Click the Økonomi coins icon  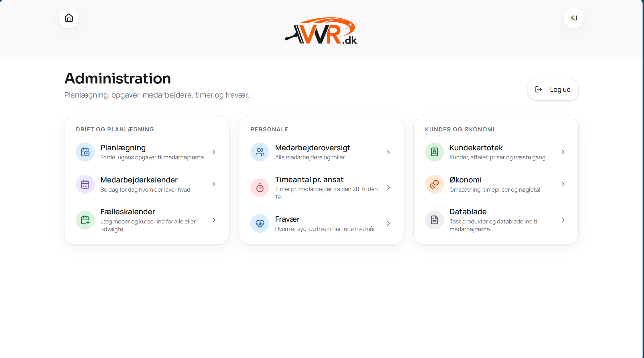pos(434,184)
